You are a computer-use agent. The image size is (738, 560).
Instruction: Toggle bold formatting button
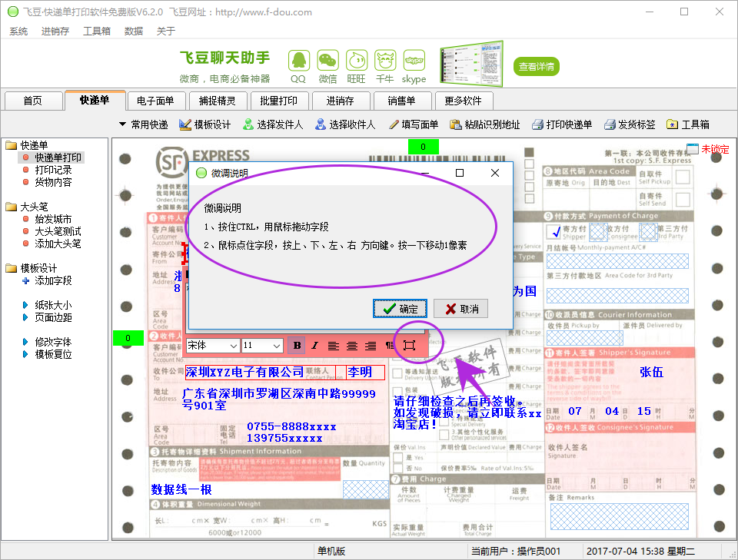(297, 346)
